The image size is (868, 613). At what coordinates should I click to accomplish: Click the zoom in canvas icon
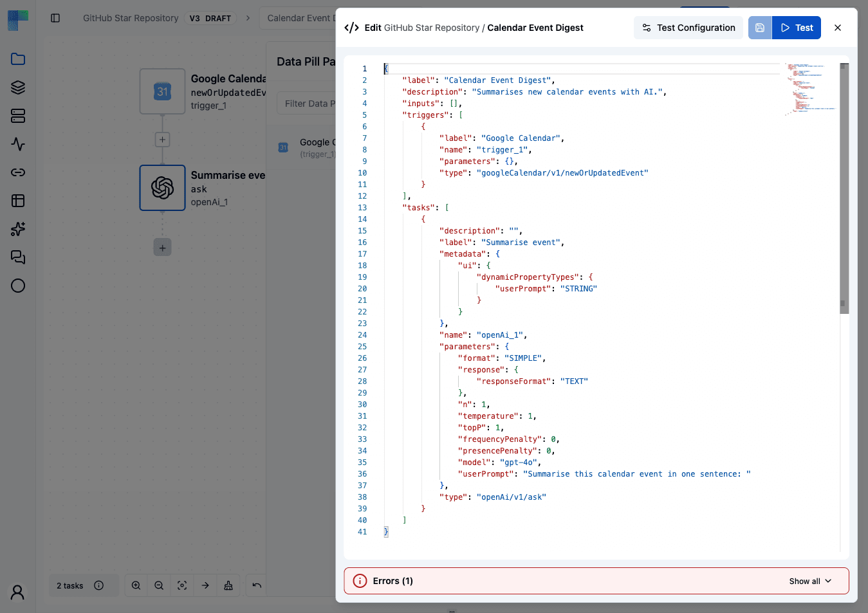click(x=136, y=585)
